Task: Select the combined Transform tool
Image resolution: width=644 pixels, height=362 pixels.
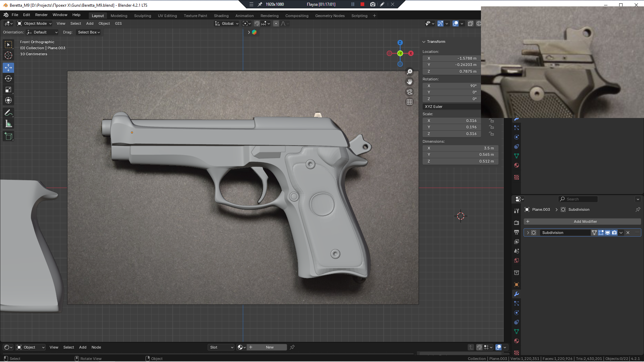Action: tap(8, 100)
